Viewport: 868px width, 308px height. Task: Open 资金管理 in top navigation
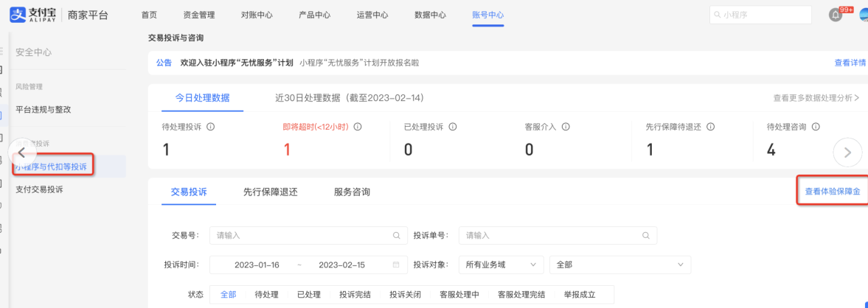click(198, 15)
